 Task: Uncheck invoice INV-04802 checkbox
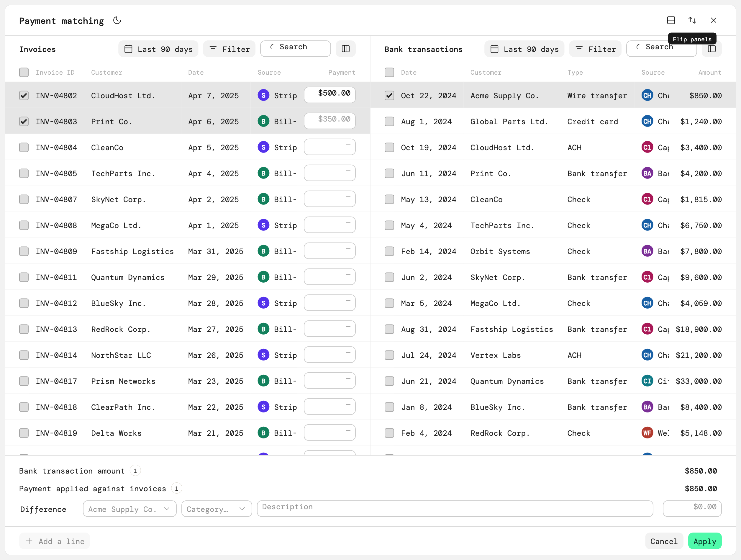(24, 96)
